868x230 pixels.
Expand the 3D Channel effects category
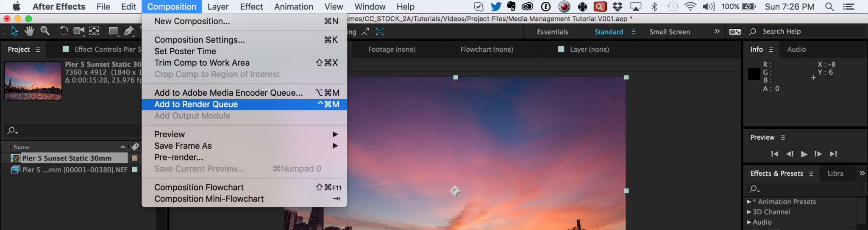click(749, 212)
